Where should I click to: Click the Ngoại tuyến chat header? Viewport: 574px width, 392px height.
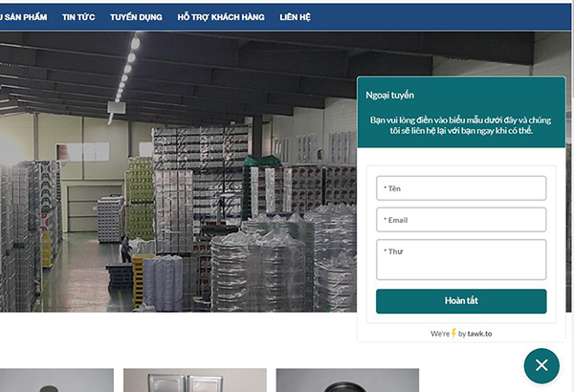pyautogui.click(x=390, y=96)
